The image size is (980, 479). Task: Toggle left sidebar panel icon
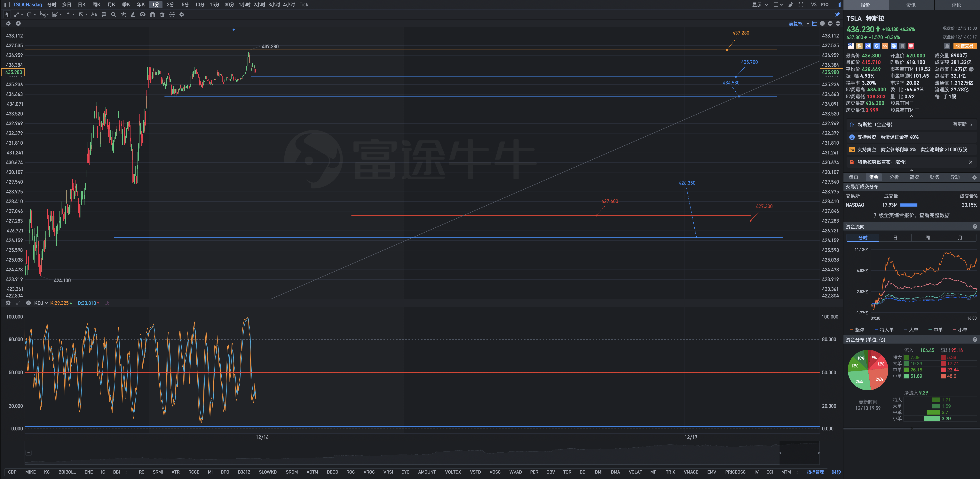coord(6,4)
